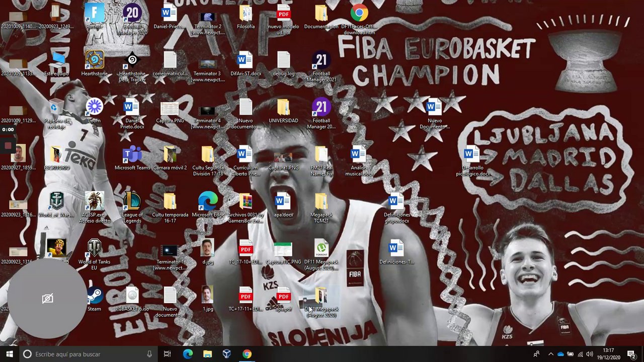
Task: Open VirtualBox from the taskbar
Action: tap(227, 354)
